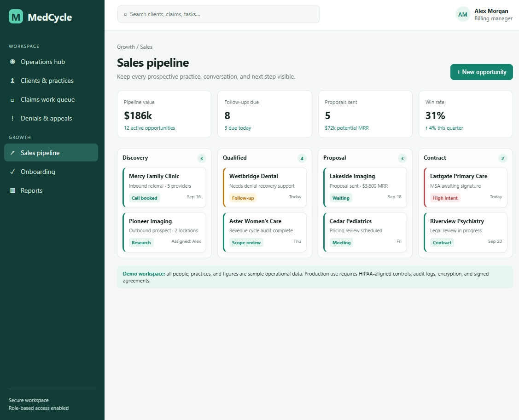
Task: Click the Proposal column heading
Action: click(335, 158)
